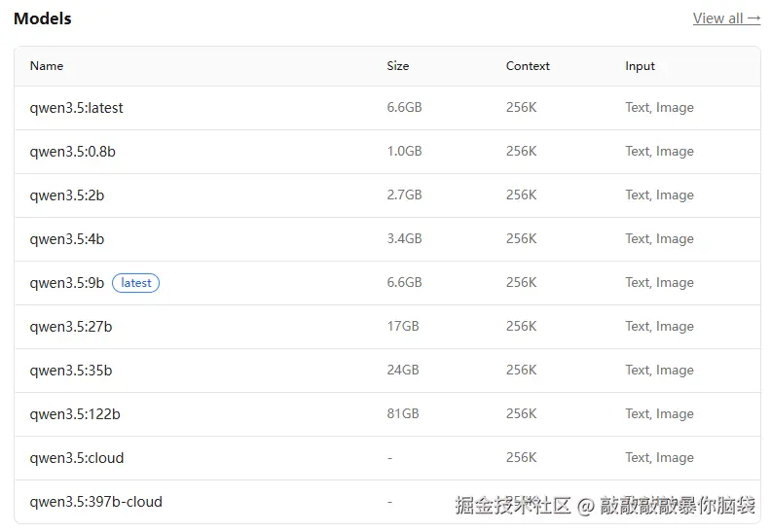Select the 3.4GB size value
The height and width of the screenshot is (532, 771).
click(404, 238)
